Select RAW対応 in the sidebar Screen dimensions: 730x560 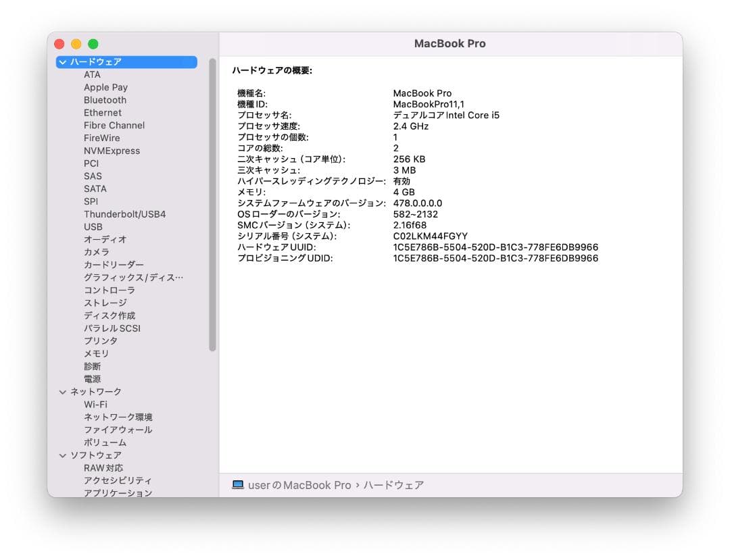[103, 468]
